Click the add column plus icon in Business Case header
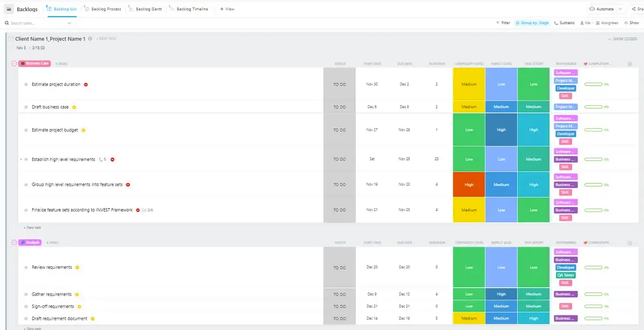This screenshot has height=330, width=644. coord(630,64)
